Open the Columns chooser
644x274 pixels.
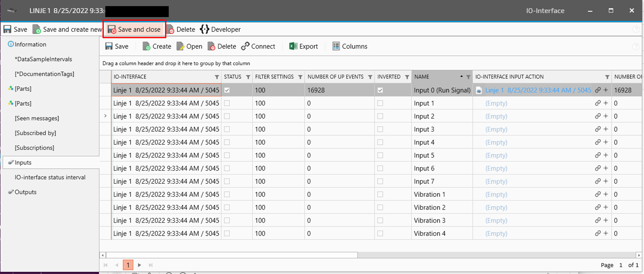(x=336, y=46)
